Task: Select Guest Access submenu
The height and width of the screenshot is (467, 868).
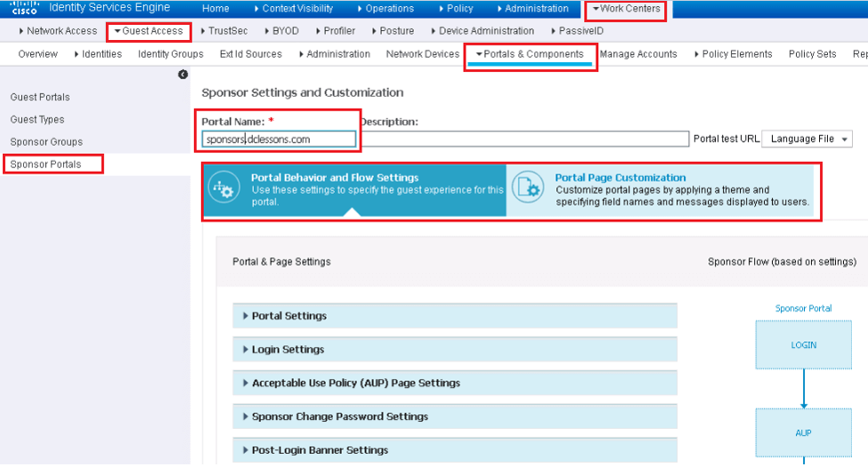Action: point(149,31)
